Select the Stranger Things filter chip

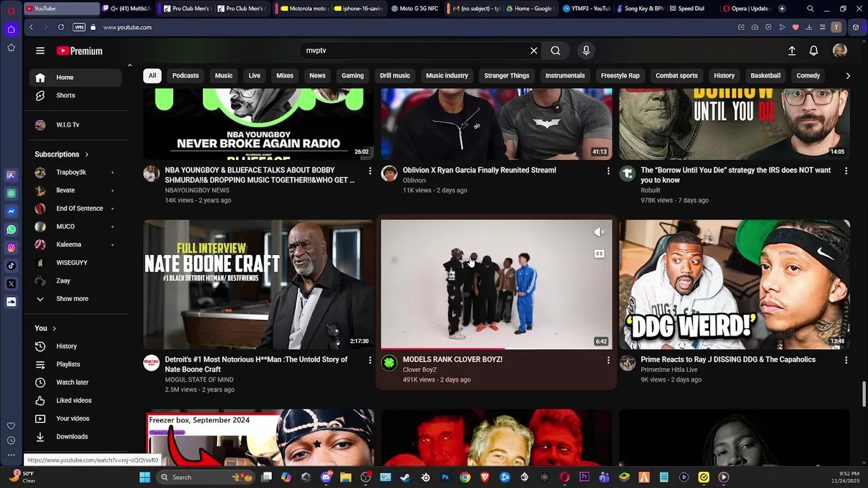pyautogui.click(x=507, y=76)
